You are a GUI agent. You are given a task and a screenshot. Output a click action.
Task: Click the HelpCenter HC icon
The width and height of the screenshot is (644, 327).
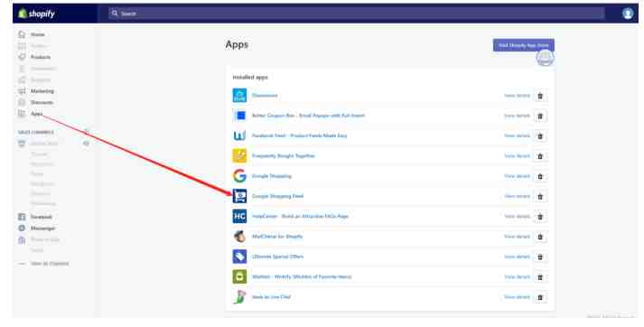[240, 216]
